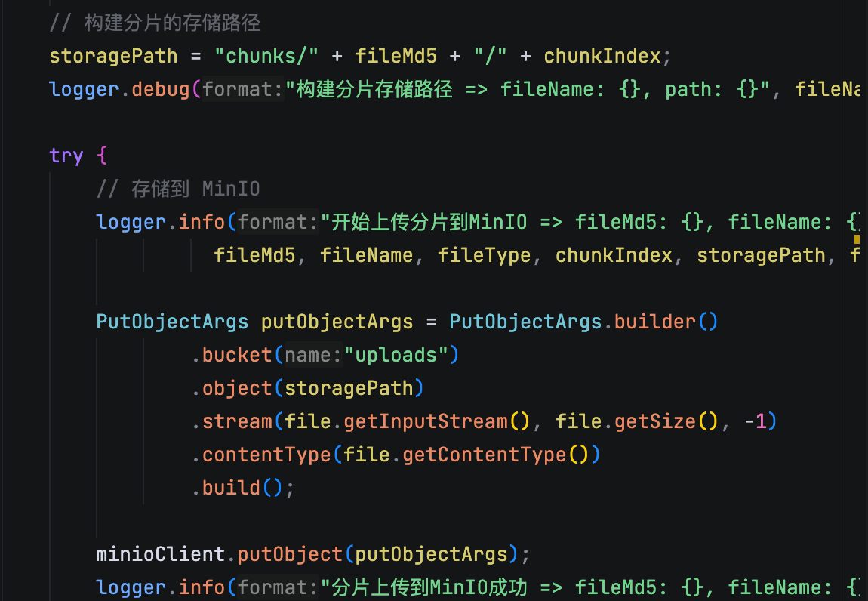Click the contentType method name
The image size is (868, 601).
coord(266,455)
